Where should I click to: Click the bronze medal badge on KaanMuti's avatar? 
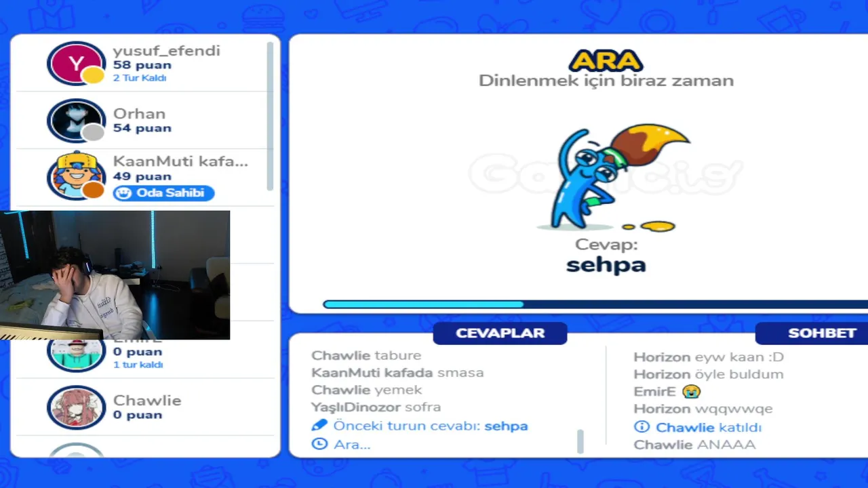tap(93, 190)
